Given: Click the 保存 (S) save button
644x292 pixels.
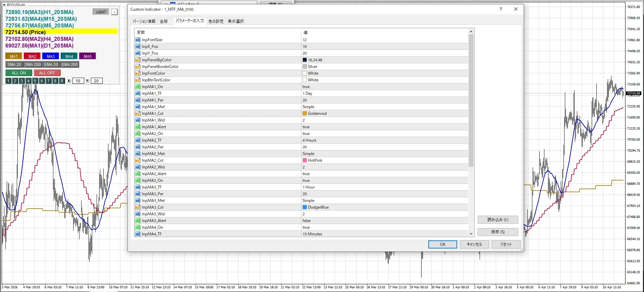Looking at the screenshot, I should [x=498, y=232].
